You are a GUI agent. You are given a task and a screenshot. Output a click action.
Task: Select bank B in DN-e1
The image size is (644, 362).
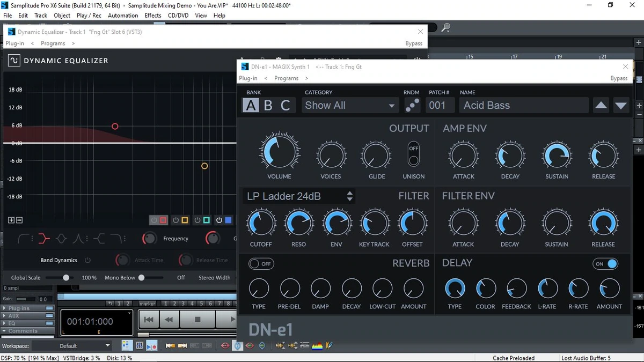point(268,106)
